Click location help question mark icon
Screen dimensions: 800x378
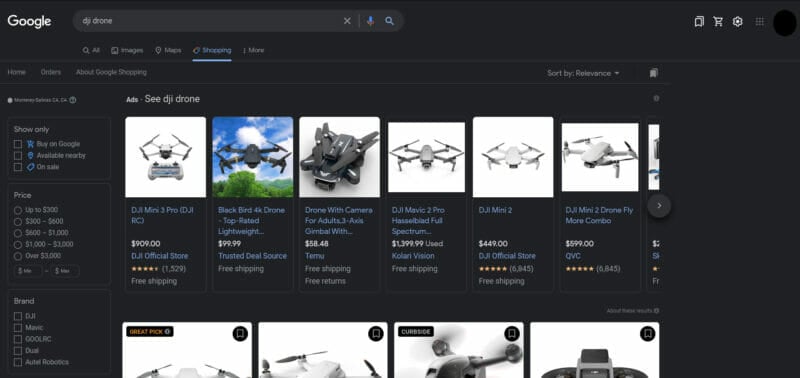point(72,100)
